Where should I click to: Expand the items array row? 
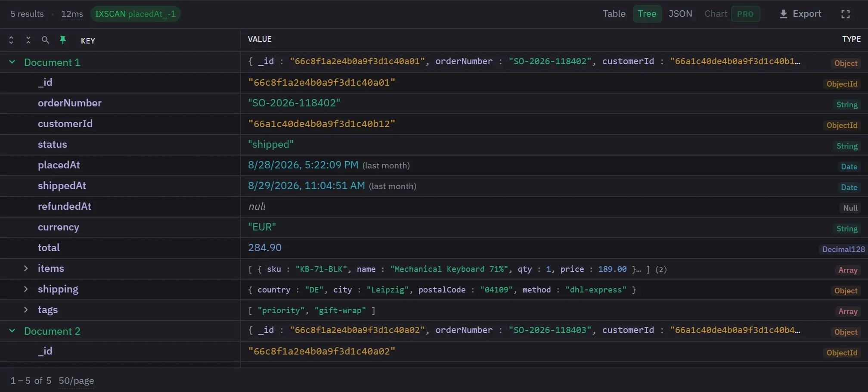[x=26, y=268]
